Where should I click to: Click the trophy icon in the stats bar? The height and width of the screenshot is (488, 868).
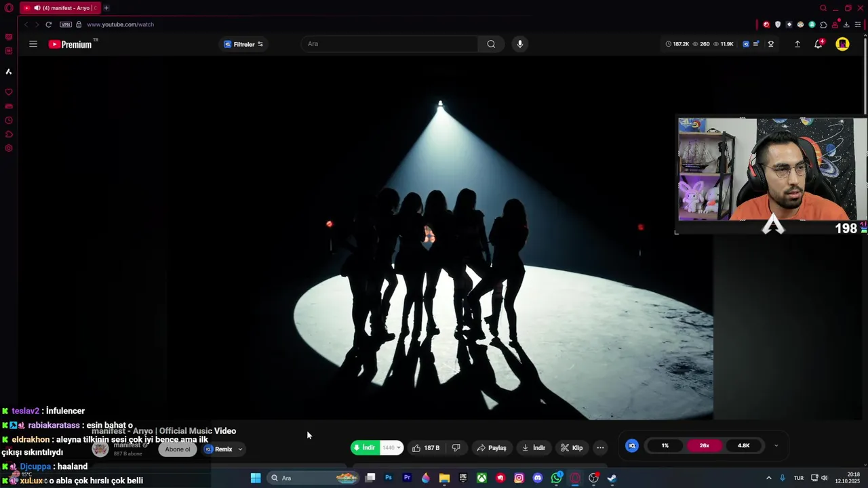pyautogui.click(x=770, y=44)
